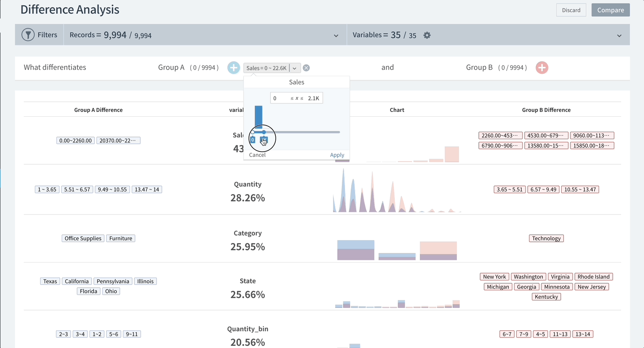Open the Sales range chip dropdown
This screenshot has height=348, width=644.
click(x=295, y=68)
